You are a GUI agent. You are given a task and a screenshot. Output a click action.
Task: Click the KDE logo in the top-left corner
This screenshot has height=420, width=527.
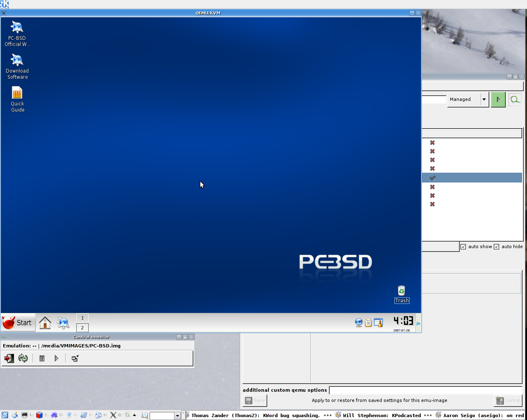(5, 5)
